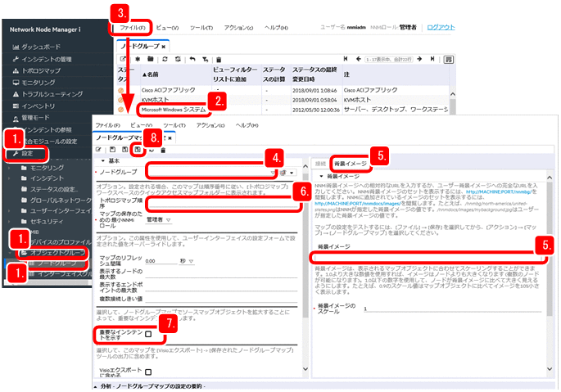Select ステータスの設定 in the 設定 tree
Viewport: 561px width, 392px height.
[x=49, y=189]
